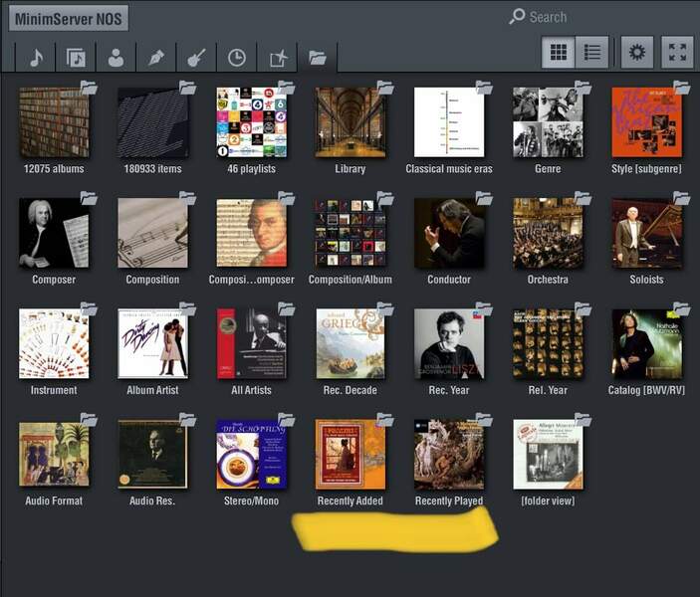Viewport: 700px width, 597px height.
Task: Select the playlist tab icon
Action: 277,58
